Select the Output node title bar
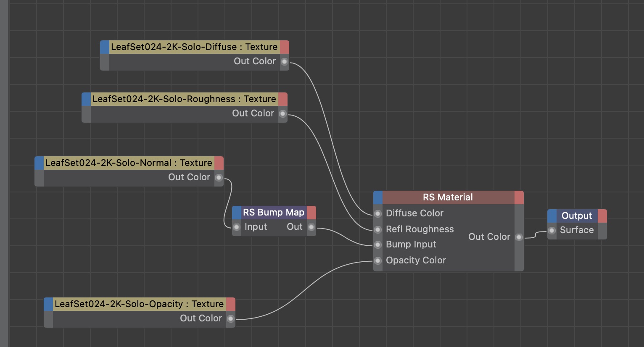 [x=576, y=216]
